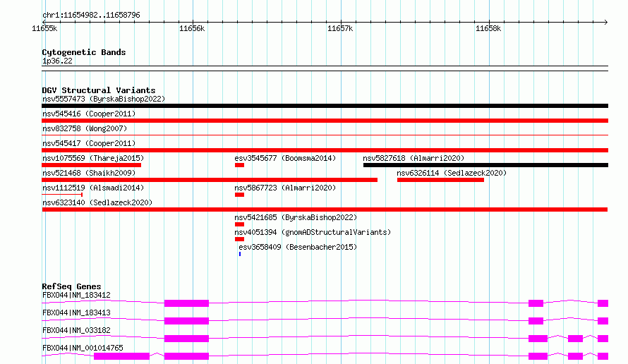
Task: Click the red bar under nsv1075569
Action: point(91,165)
